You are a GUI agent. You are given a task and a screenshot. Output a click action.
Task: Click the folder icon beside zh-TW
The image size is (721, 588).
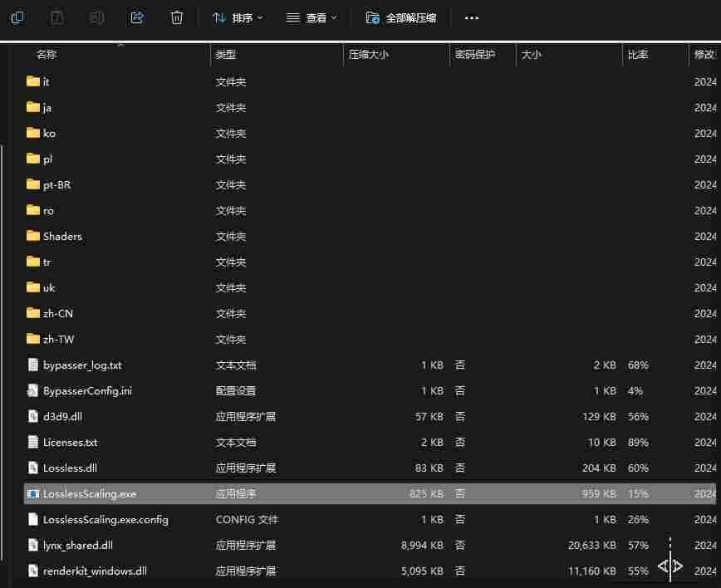point(33,339)
